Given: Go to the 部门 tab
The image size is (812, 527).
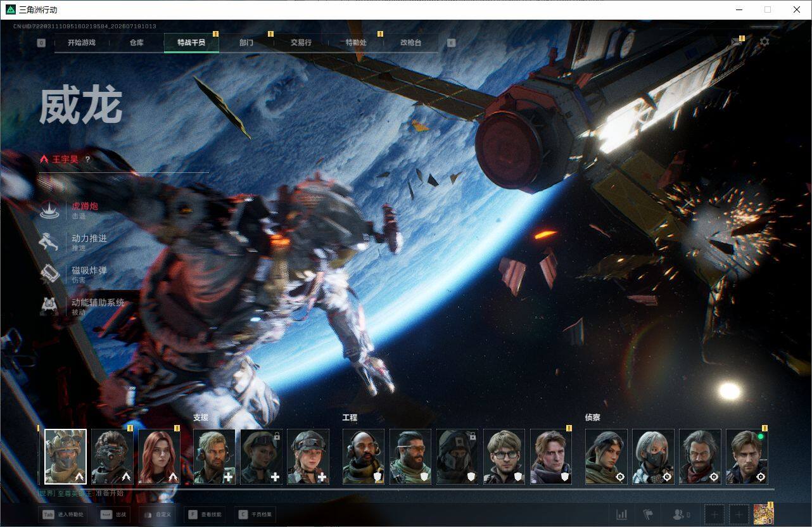Looking at the screenshot, I should pos(246,42).
